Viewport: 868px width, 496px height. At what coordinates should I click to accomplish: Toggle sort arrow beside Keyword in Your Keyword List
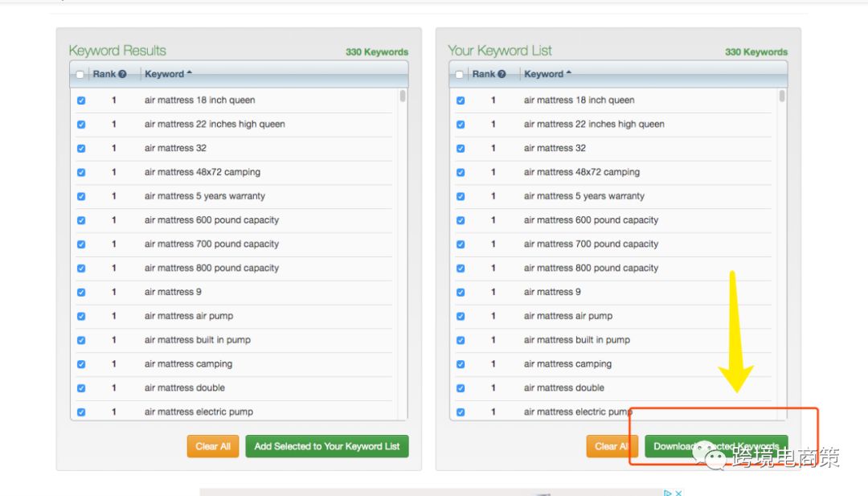[568, 72]
